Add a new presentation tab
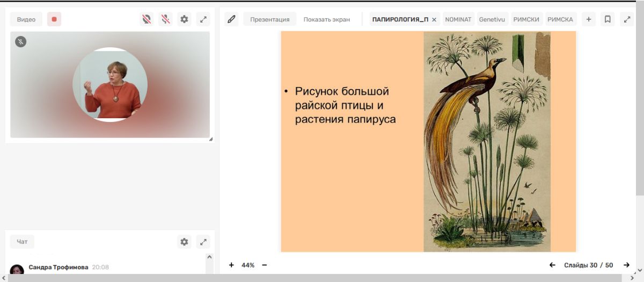 click(x=589, y=19)
